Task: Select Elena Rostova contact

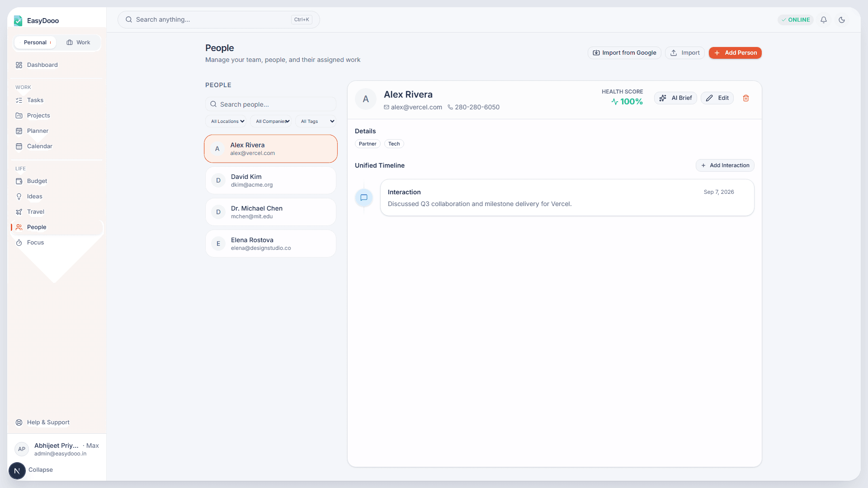Action: coord(271,244)
